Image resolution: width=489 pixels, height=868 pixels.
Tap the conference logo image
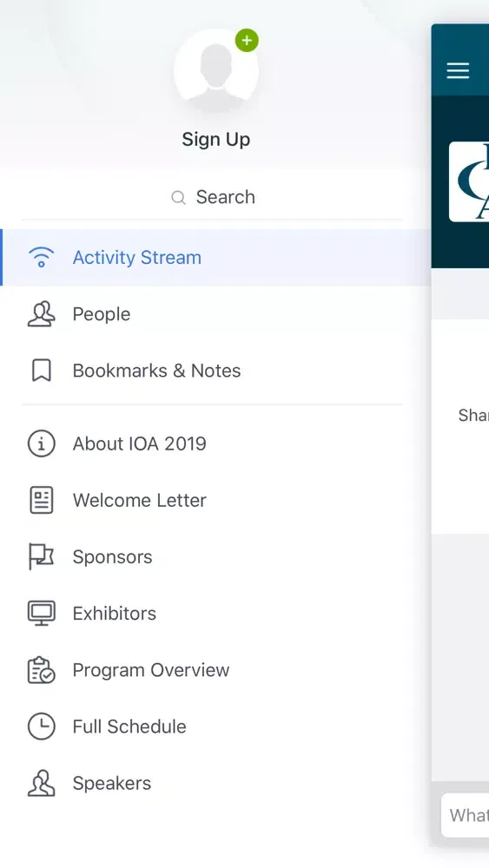click(469, 181)
